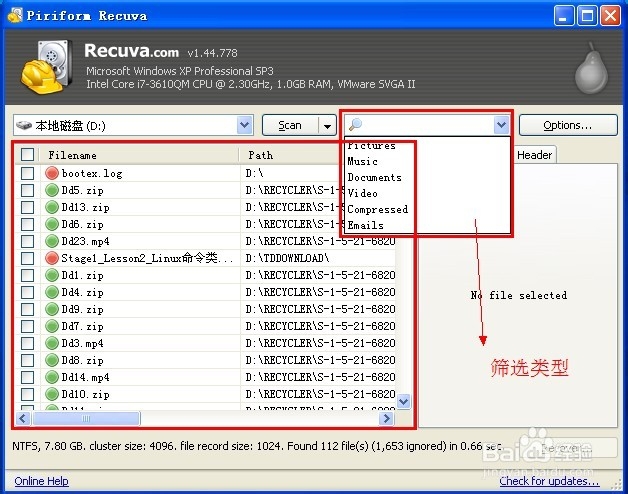
Task: Check the box for Stage1_Lesson2_Linux file
Action: (27, 258)
